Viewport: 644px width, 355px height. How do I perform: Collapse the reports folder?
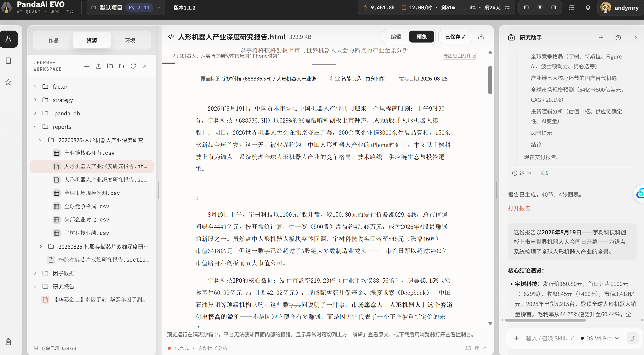(x=35, y=127)
